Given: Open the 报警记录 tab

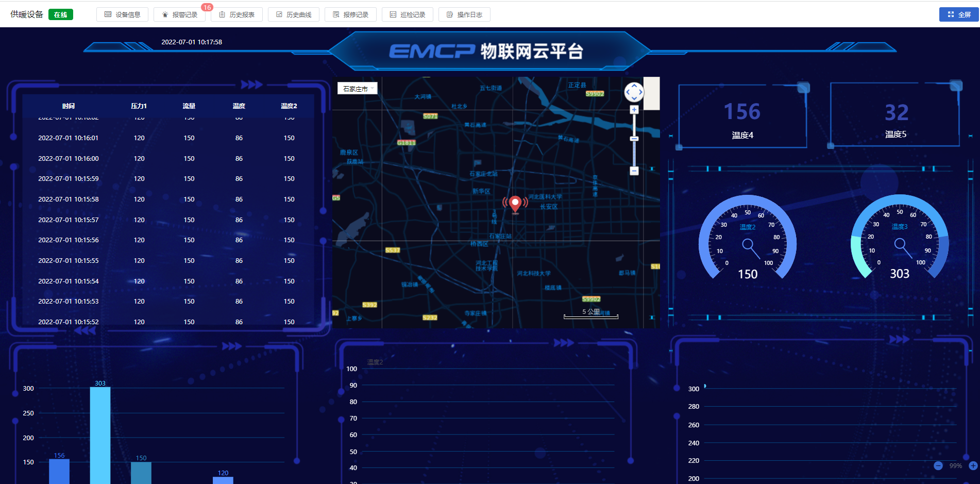Looking at the screenshot, I should (179, 14).
